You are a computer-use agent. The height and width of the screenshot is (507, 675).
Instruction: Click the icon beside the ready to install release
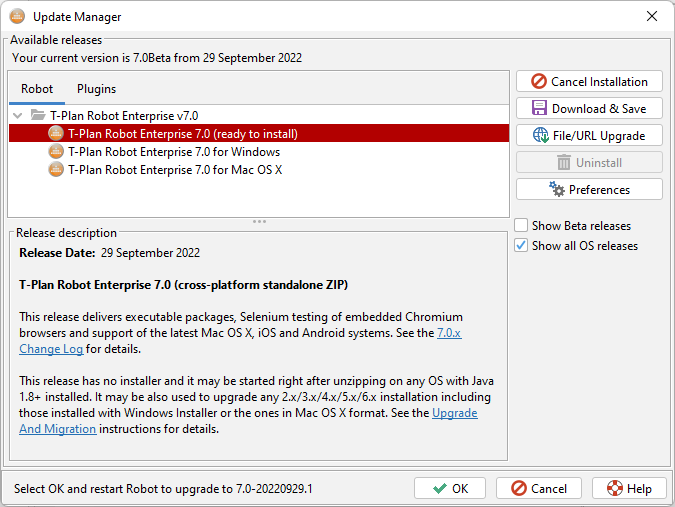[56, 133]
